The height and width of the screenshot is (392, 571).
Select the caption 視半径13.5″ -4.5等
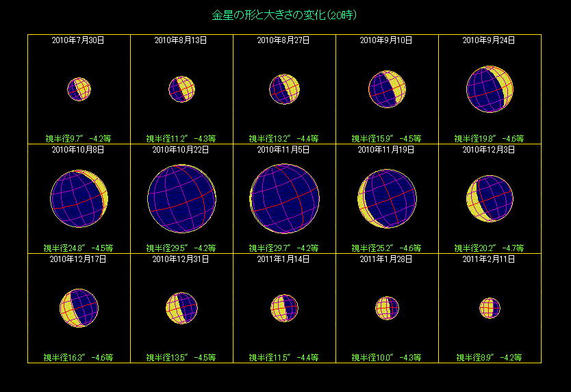pyautogui.click(x=181, y=357)
